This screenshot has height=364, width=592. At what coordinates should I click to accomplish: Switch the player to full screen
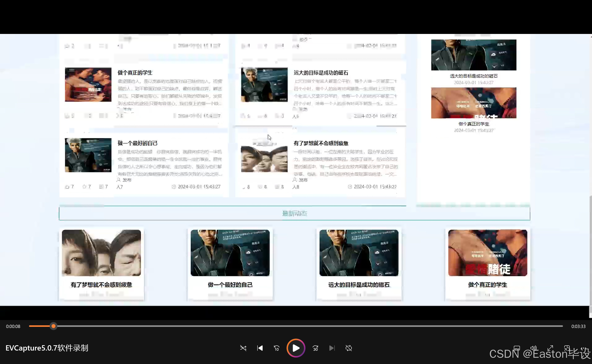(x=550, y=348)
